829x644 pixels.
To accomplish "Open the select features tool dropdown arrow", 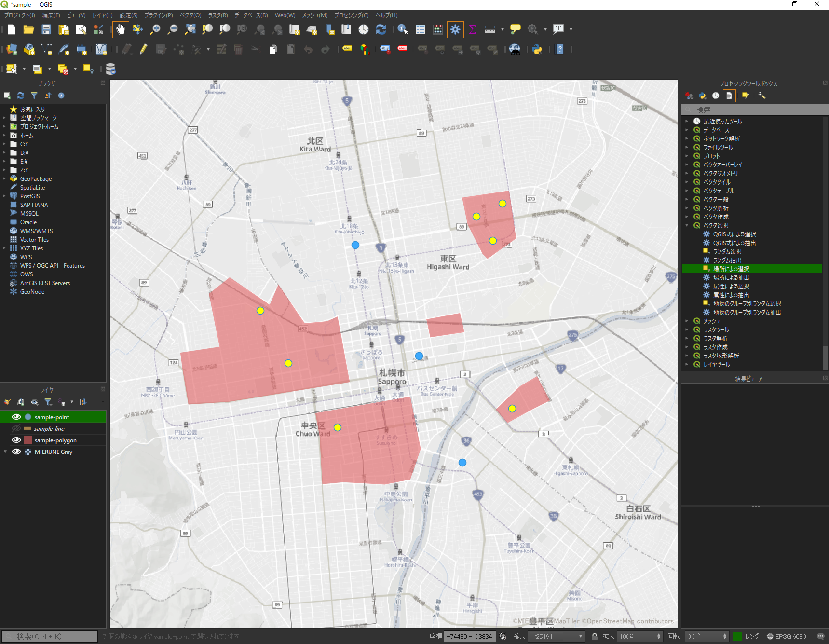I will (x=24, y=69).
